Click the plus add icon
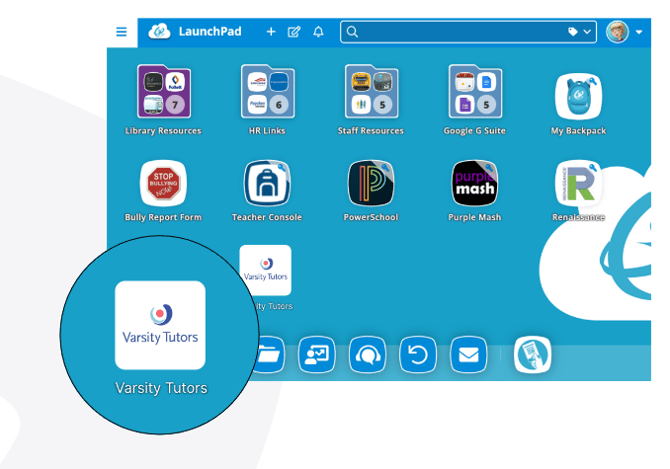Screen dimensions: 670x469 coord(271,32)
